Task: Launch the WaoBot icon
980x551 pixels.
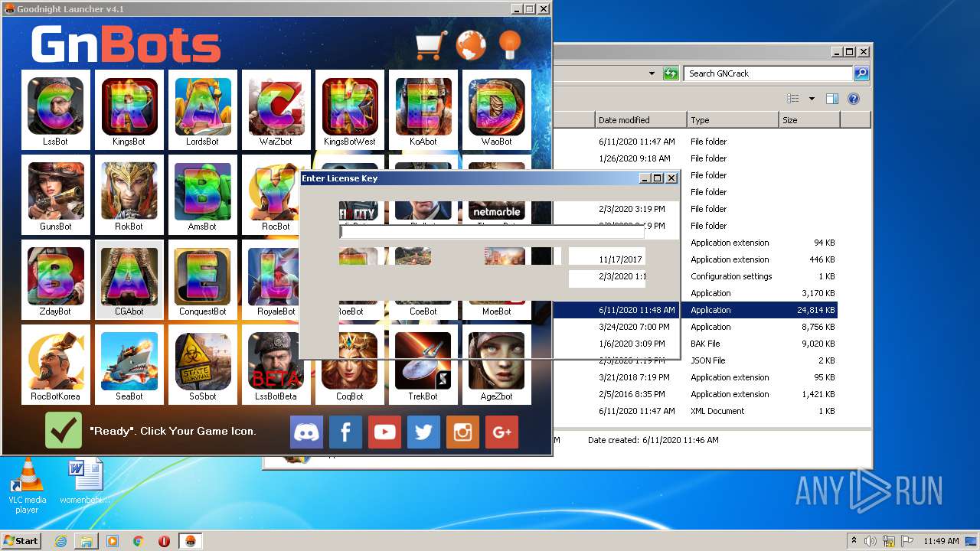Action: coord(496,109)
